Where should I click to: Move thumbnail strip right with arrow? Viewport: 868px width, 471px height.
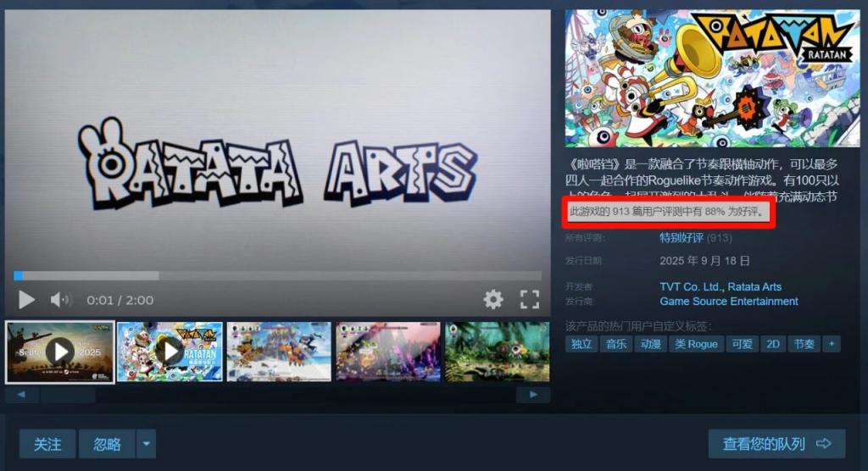point(533,395)
